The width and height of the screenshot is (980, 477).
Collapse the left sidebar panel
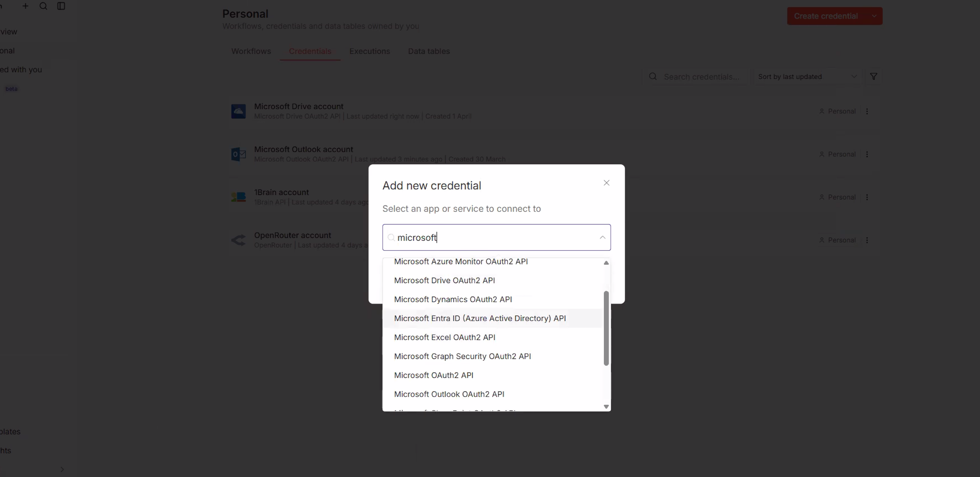click(61, 6)
